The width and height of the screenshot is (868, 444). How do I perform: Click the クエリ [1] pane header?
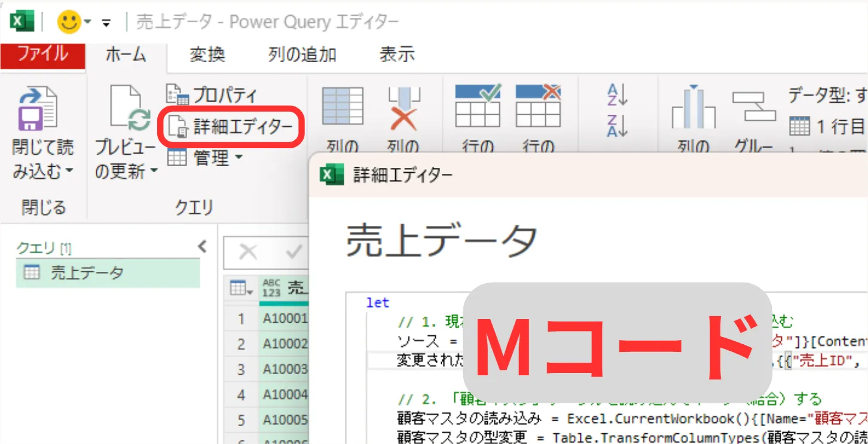[44, 247]
